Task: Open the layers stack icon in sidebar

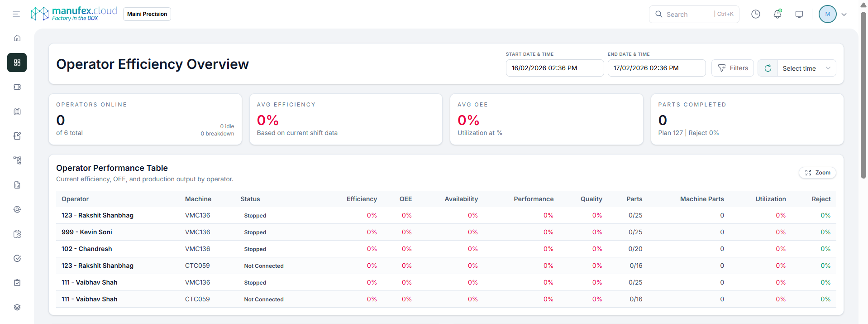Action: [17, 307]
